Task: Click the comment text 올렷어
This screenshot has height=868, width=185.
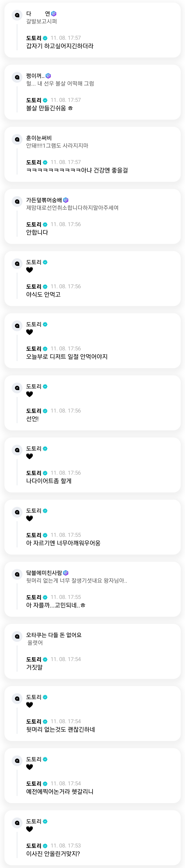Action: tap(35, 643)
